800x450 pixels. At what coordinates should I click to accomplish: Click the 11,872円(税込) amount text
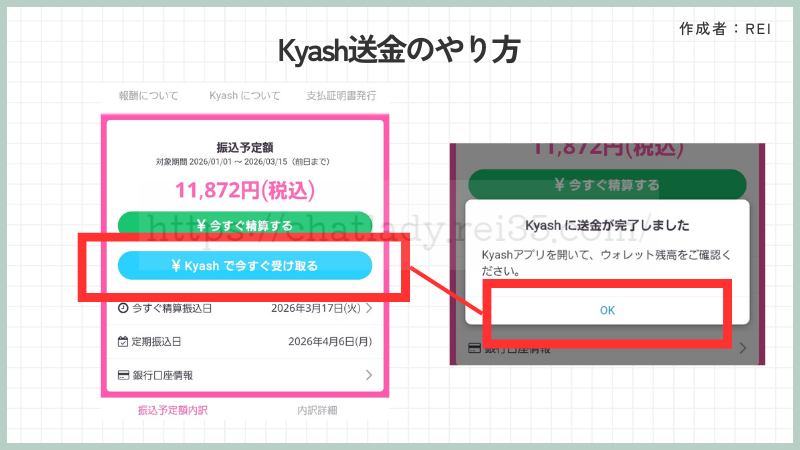click(x=245, y=190)
